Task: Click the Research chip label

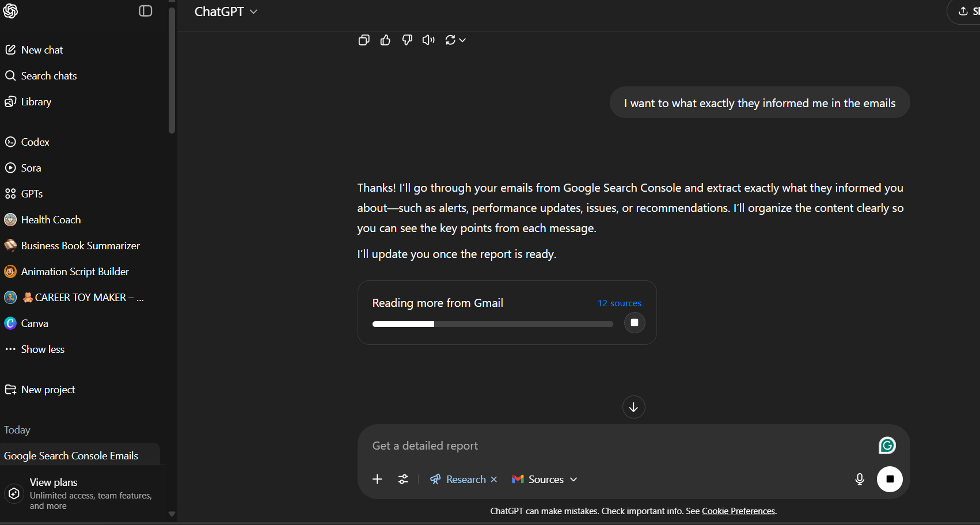Action: [466, 479]
